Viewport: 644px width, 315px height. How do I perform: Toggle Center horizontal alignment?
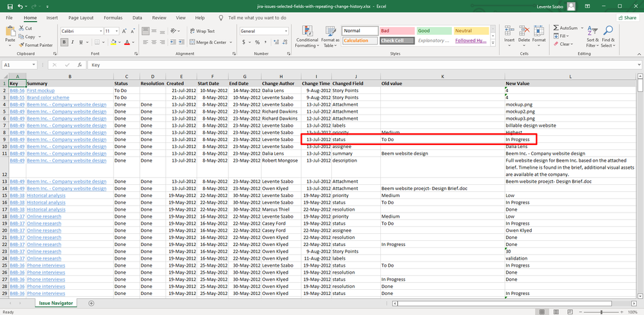pos(153,43)
